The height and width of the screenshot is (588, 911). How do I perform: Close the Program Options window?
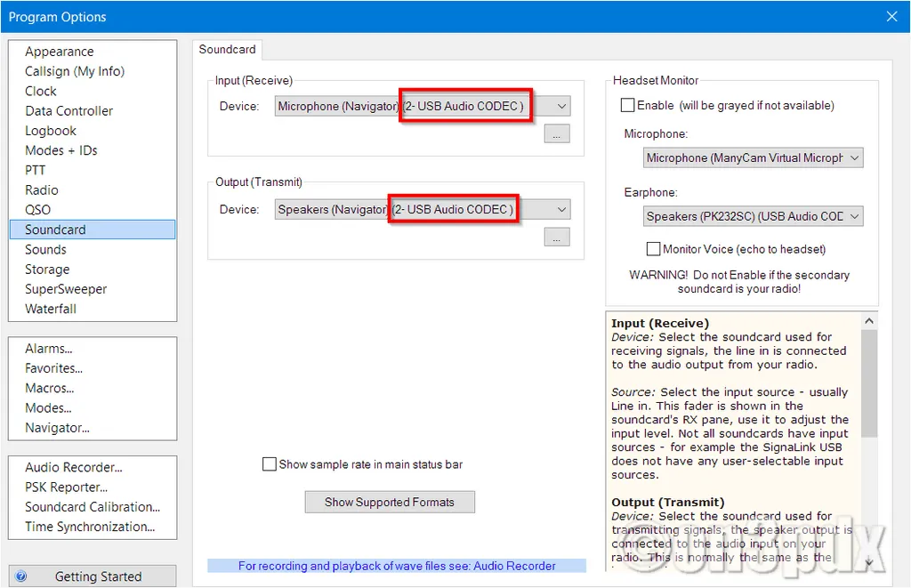(892, 16)
